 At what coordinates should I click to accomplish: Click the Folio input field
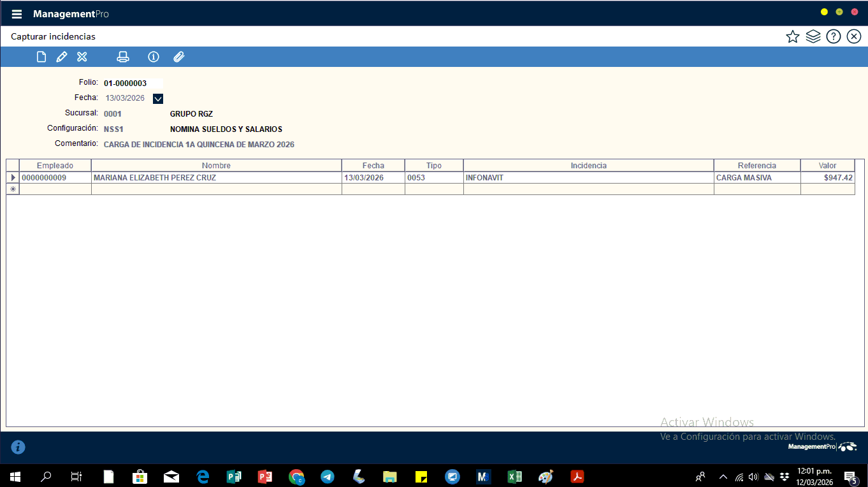(133, 83)
